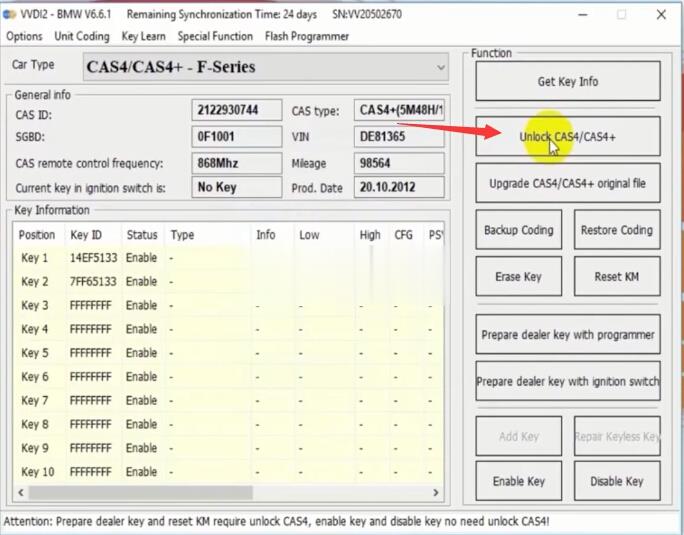Viewport: 684px width, 535px height.
Task: Open the Unit Coding menu
Action: point(82,37)
